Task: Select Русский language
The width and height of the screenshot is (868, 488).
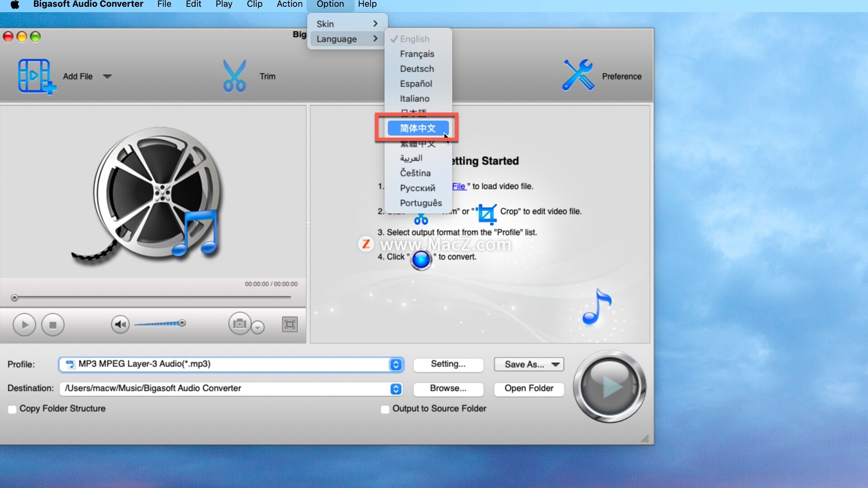Action: (x=418, y=188)
